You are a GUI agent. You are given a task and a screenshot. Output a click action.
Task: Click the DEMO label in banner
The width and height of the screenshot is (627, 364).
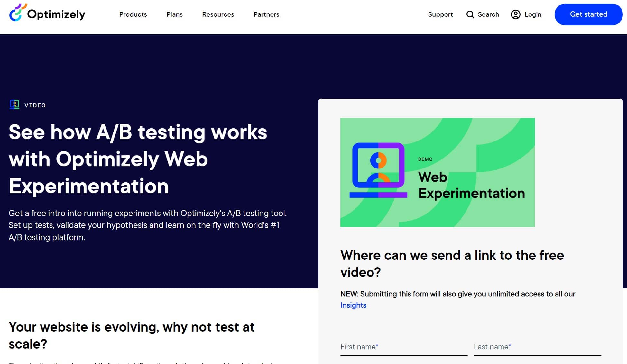point(425,159)
